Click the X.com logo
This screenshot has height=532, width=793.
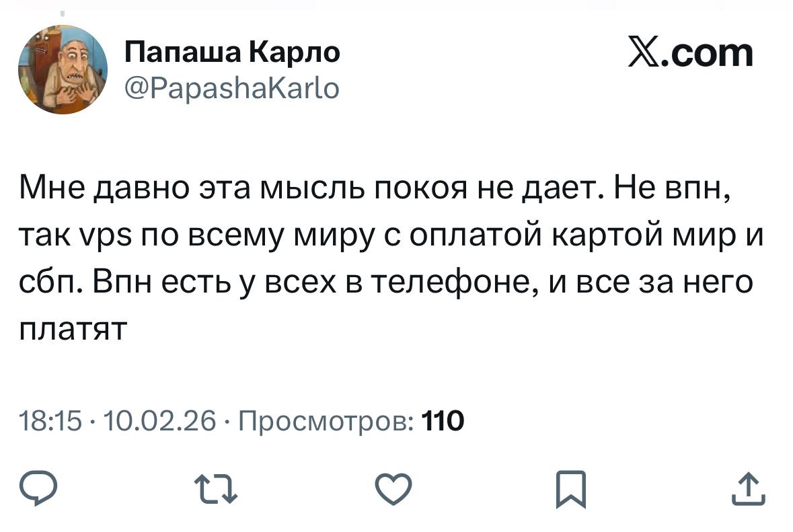coord(689,52)
